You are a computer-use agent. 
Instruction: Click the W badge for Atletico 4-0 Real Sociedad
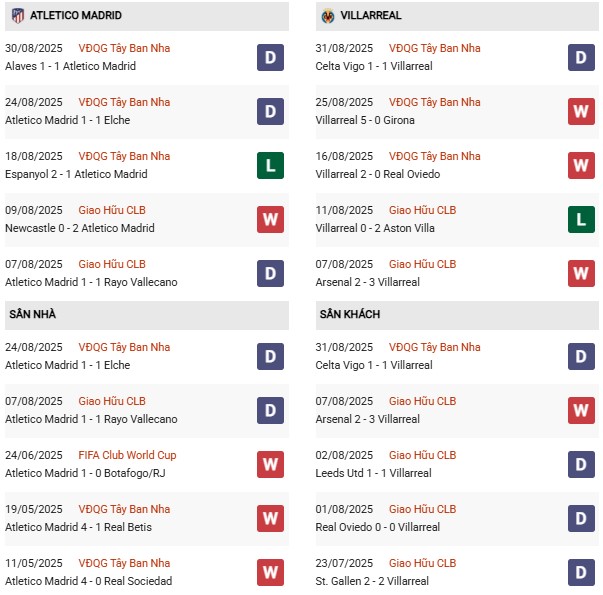[270, 572]
